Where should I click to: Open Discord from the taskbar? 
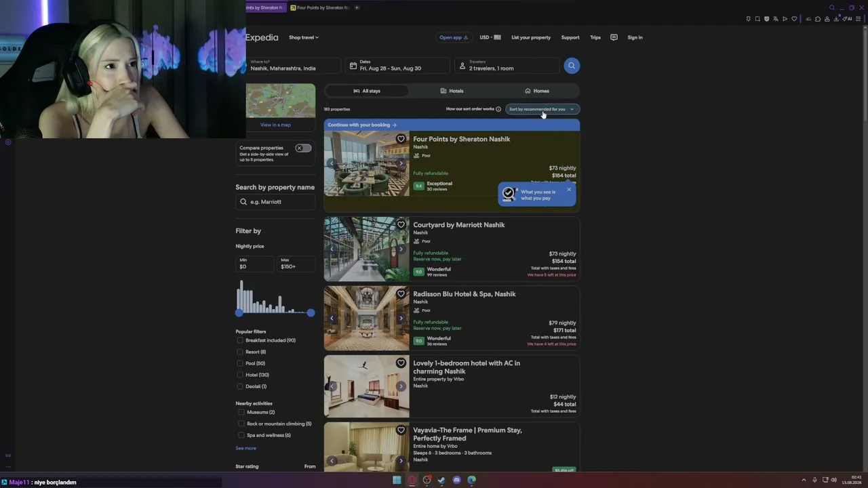(456, 480)
